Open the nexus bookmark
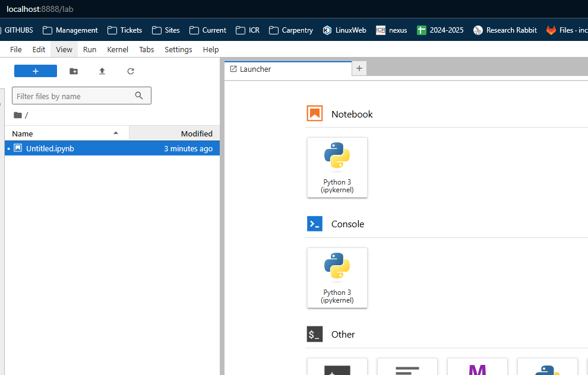This screenshot has width=588, height=375. (x=391, y=30)
